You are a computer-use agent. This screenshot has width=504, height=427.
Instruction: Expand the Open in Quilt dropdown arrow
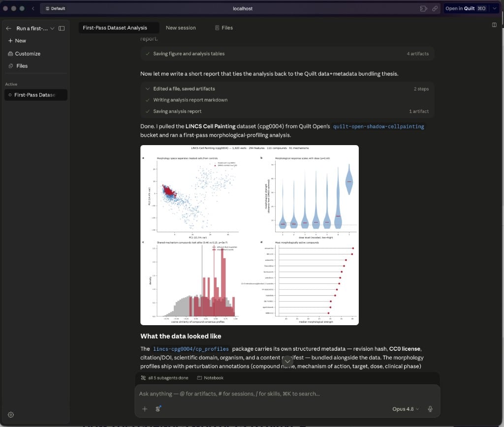click(494, 8)
